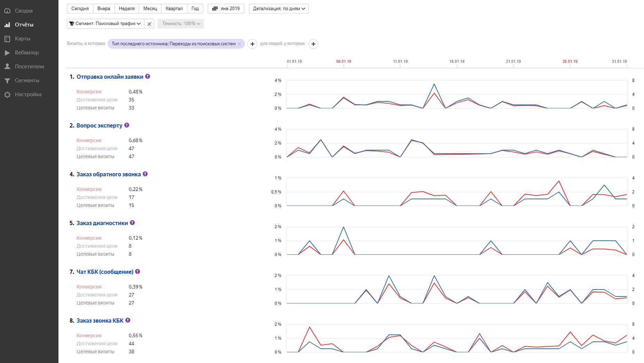The height and width of the screenshot is (363, 644).
Task: Remove the Поисковый трафик segment
Action: coord(149,24)
